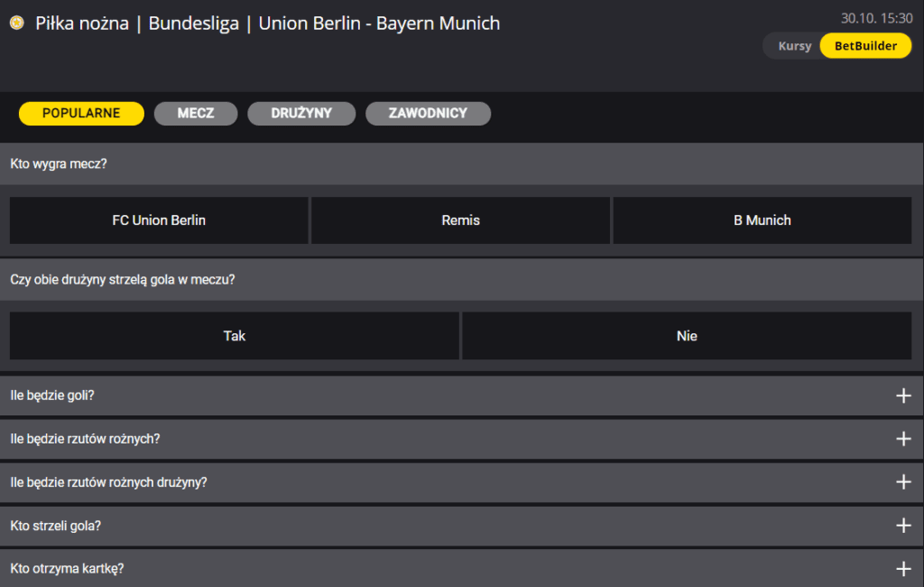This screenshot has height=587, width=924.
Task: Select Nie for both teams scoring
Action: pyautogui.click(x=687, y=336)
